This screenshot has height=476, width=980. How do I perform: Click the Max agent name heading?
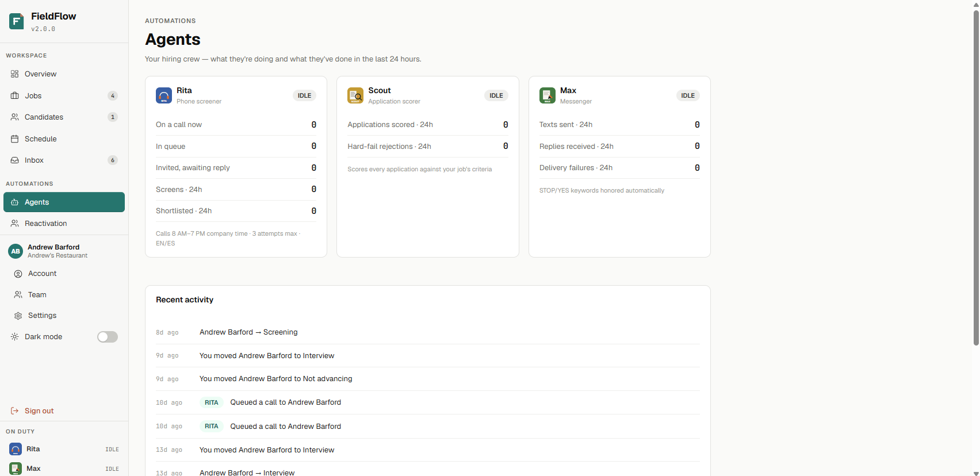(x=568, y=90)
